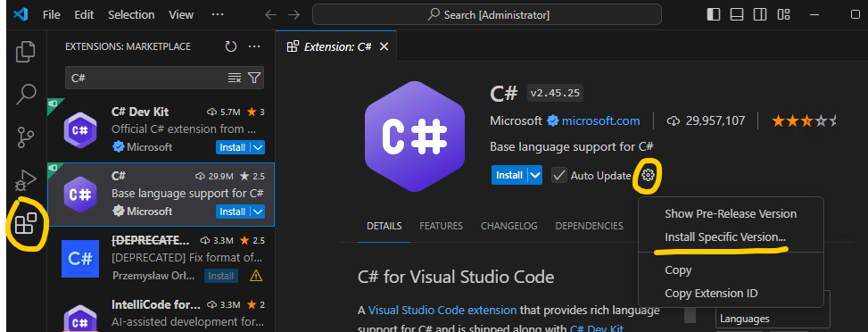Clear extensions search results icon

tap(235, 78)
